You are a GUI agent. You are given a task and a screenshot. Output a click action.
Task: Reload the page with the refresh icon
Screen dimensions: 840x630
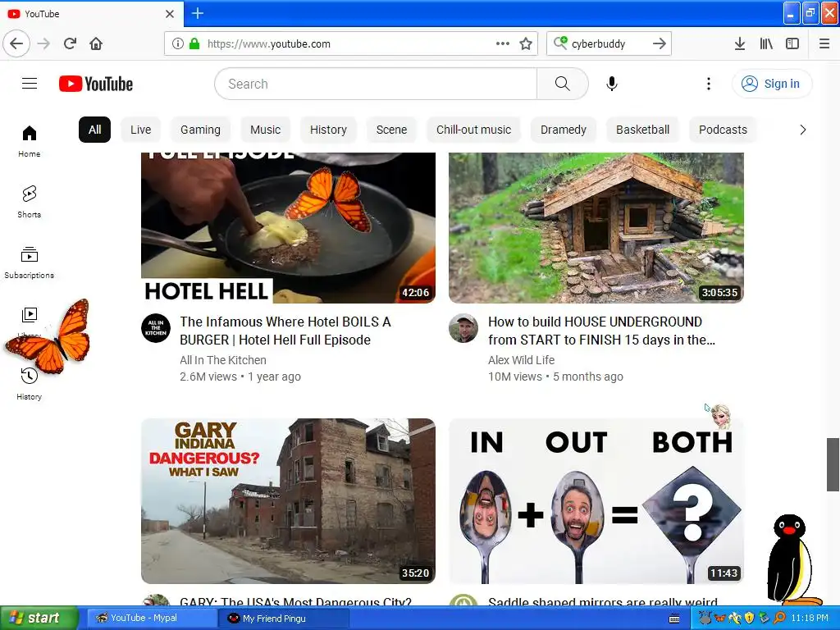tap(71, 43)
